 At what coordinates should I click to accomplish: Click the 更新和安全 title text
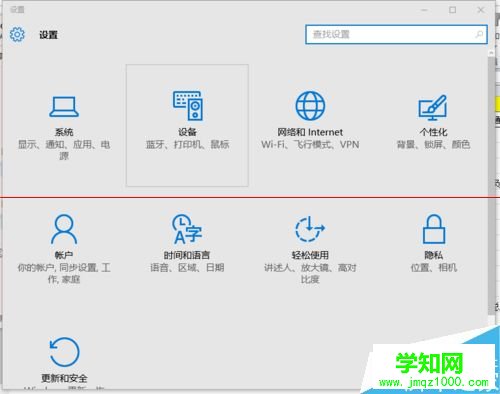pos(64,378)
